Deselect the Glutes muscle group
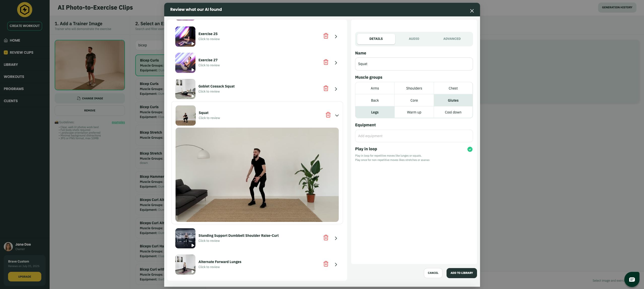 (x=453, y=100)
